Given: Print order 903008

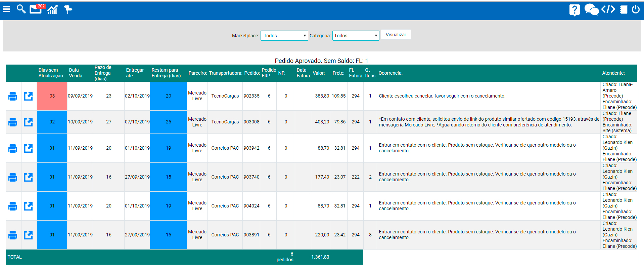Looking at the screenshot, I should click(x=13, y=122).
